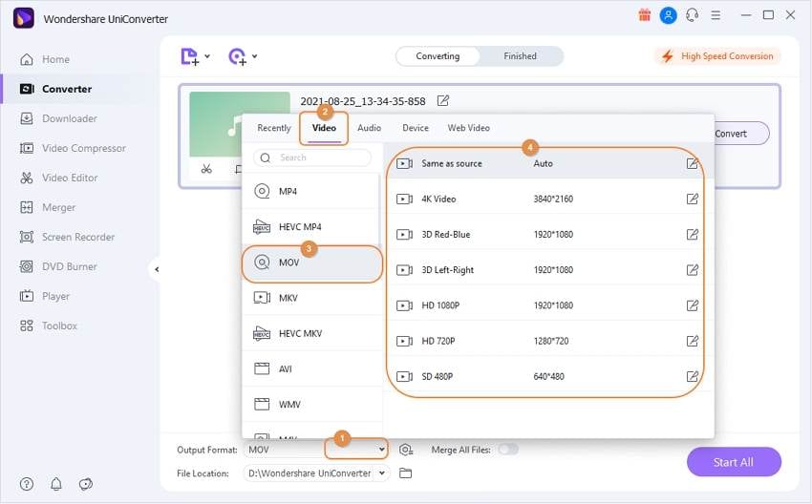Select the MOV format
812x504 pixels.
[x=311, y=262]
